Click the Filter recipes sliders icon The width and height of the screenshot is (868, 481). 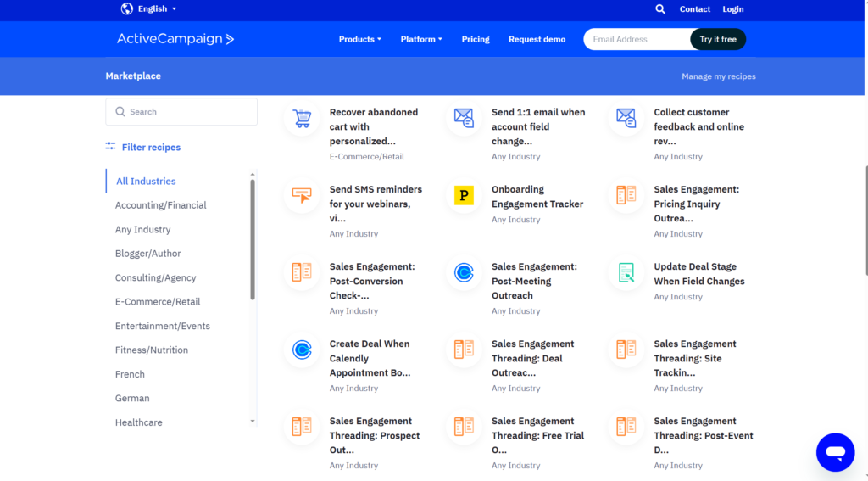pyautogui.click(x=111, y=146)
